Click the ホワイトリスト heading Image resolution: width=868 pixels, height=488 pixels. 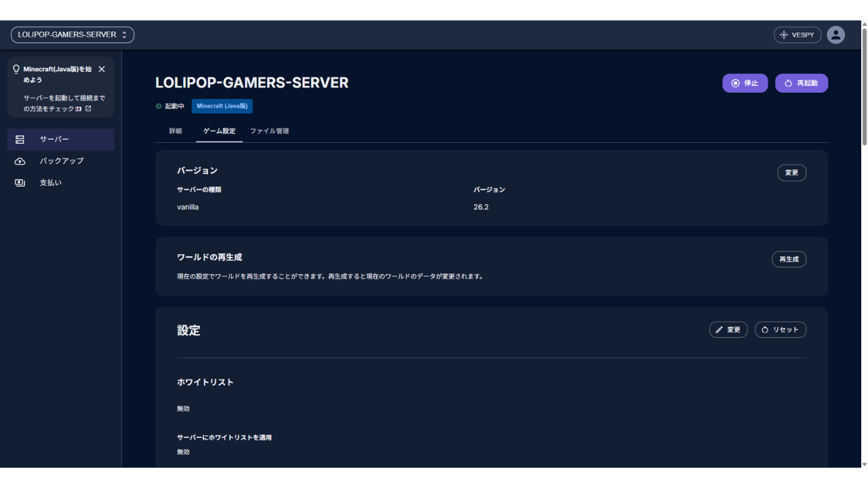[205, 382]
